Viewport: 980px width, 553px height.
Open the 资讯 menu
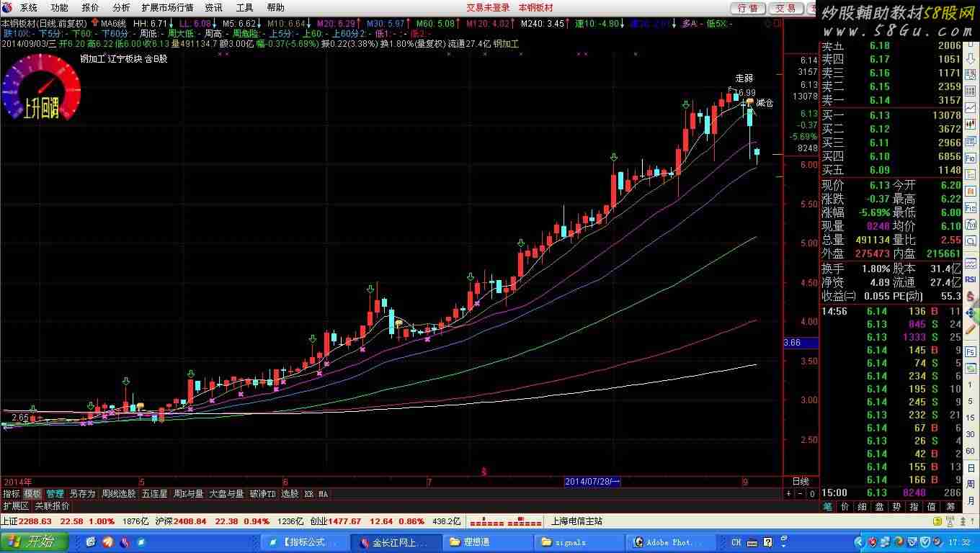[213, 7]
